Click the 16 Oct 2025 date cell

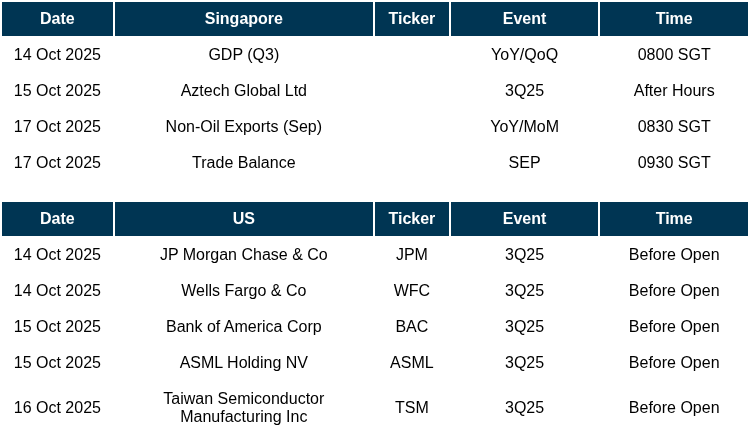(x=57, y=407)
